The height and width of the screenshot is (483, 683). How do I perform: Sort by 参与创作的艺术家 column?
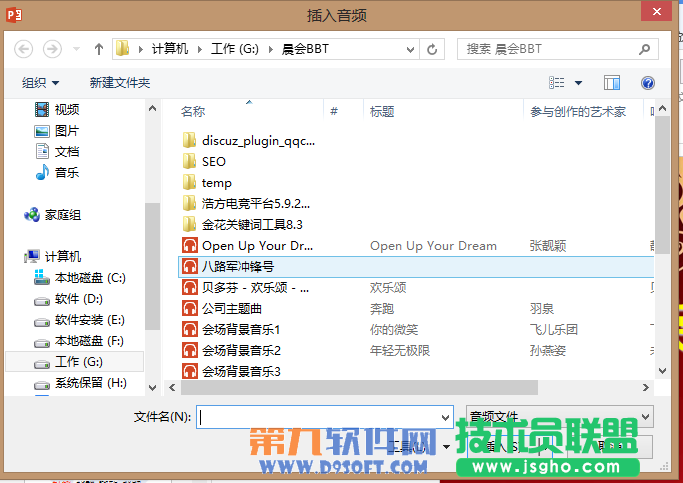pos(578,111)
